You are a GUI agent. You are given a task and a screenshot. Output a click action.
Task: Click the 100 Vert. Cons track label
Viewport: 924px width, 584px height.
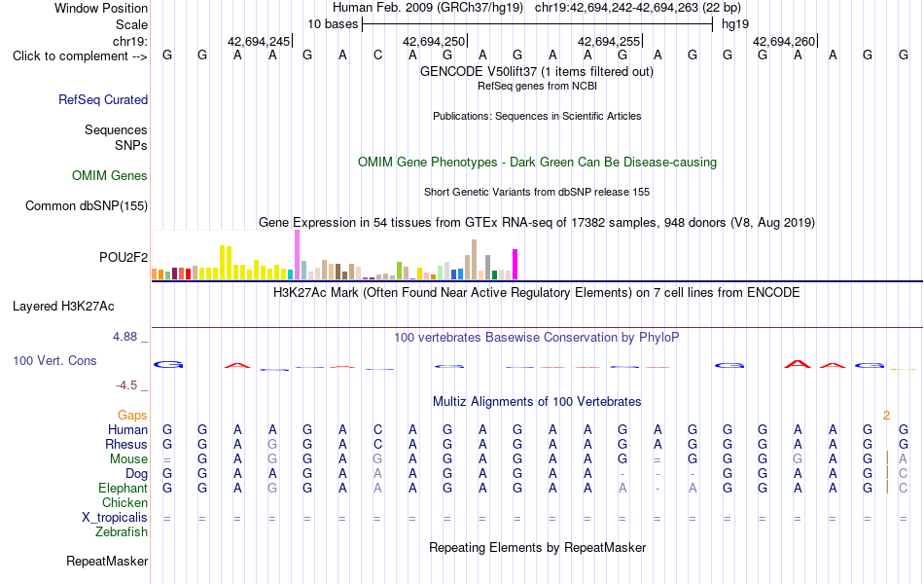[x=54, y=360]
